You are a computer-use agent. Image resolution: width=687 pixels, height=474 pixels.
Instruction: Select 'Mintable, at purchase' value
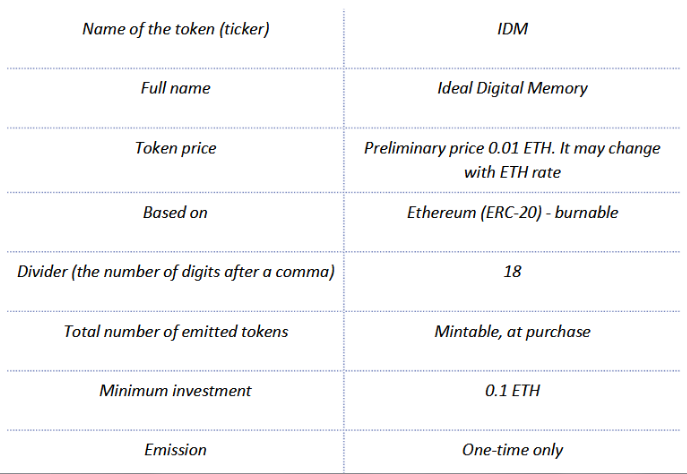[x=512, y=332]
